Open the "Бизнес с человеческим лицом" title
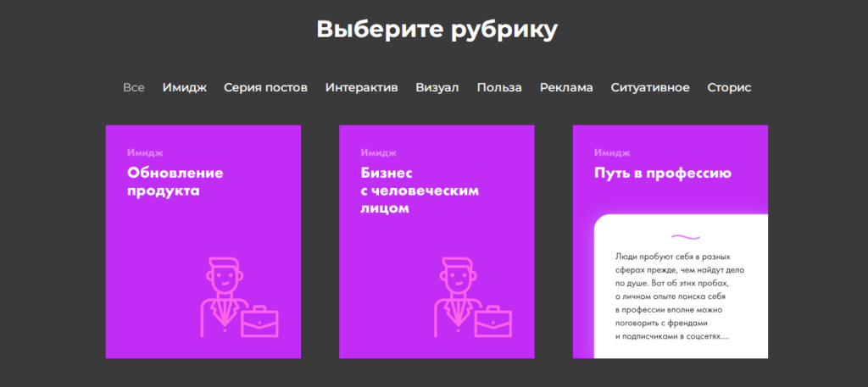This screenshot has height=387, width=868. [409, 191]
